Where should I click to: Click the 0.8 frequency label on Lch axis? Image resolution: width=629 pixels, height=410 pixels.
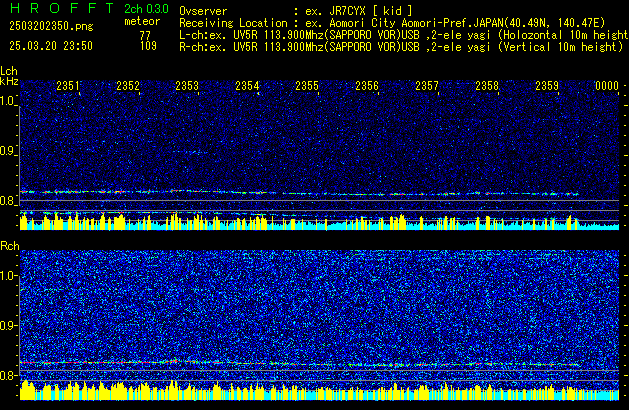[8, 201]
